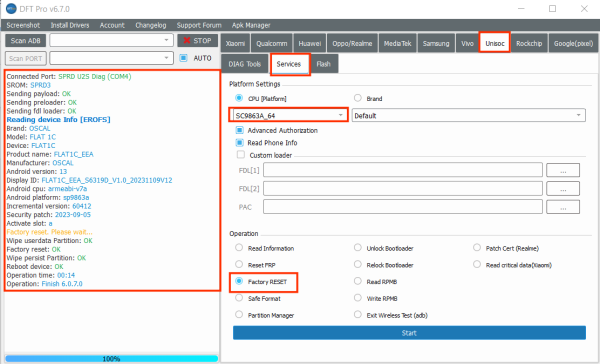600x364 pixels.
Task: Open the Changelog menu
Action: coord(151,25)
